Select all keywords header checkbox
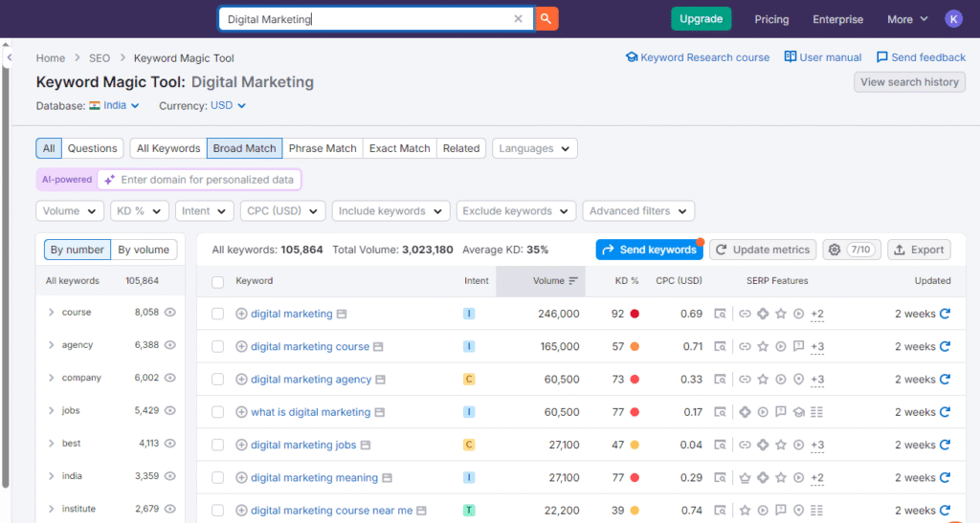980x523 pixels. [x=217, y=282]
